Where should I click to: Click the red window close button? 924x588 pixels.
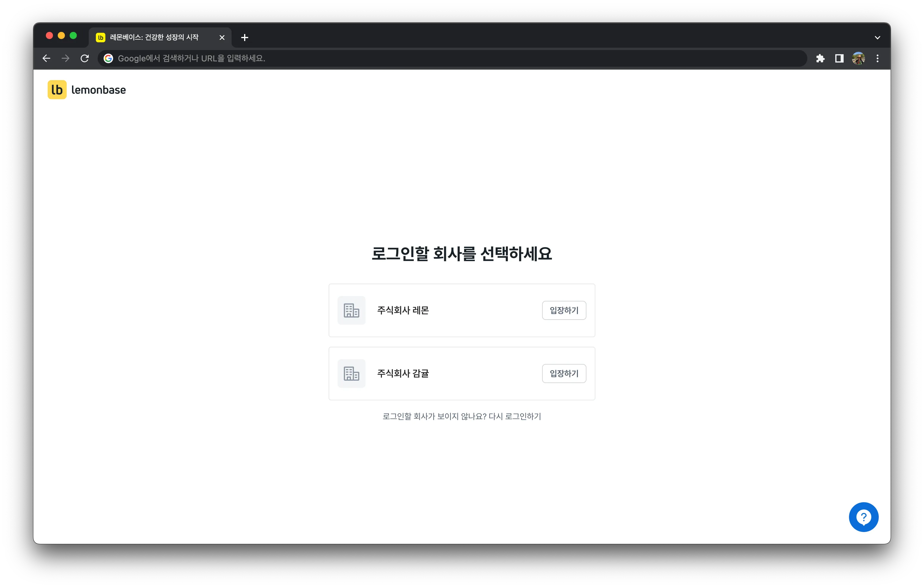coord(49,36)
